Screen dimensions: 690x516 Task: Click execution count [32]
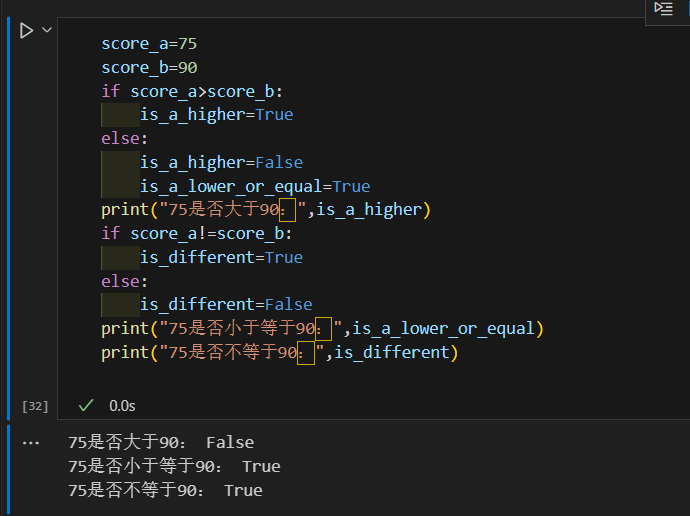[x=35, y=406]
